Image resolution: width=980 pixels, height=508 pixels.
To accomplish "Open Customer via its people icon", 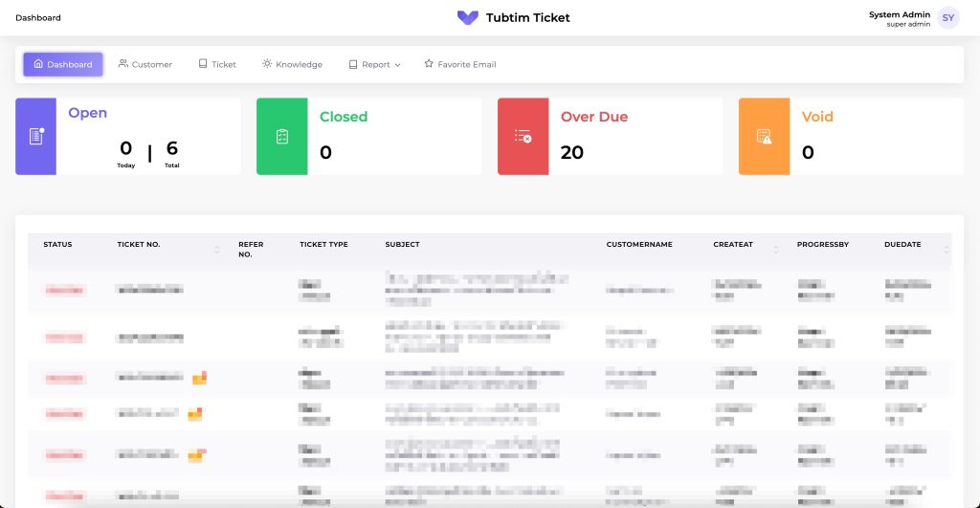I will coord(123,64).
